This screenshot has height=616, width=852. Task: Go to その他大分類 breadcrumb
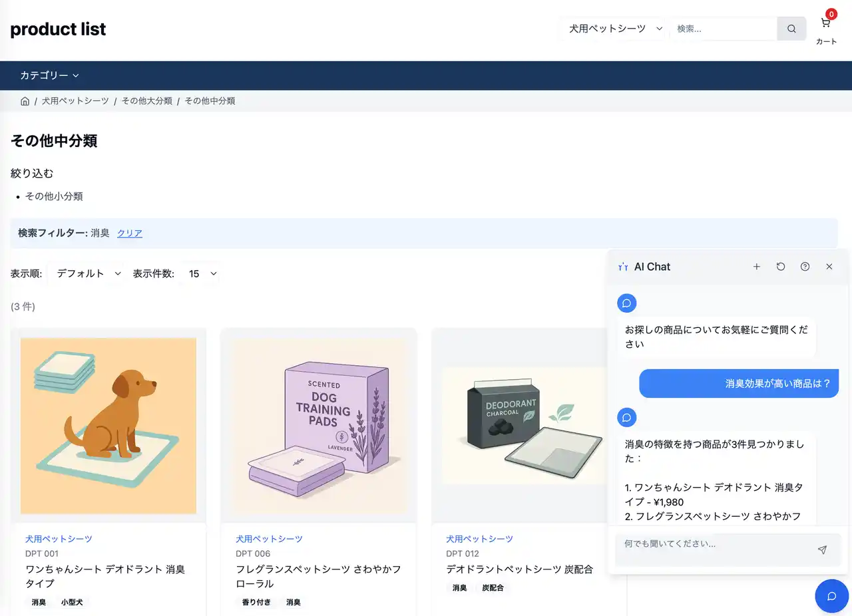coord(146,101)
